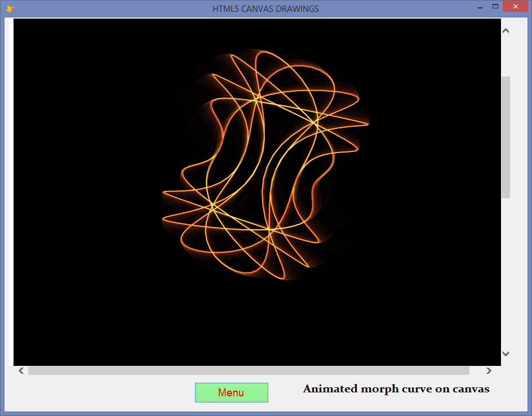Click the scroll-up arrow on vertical scrollbar
Image resolution: width=532 pixels, height=416 pixels.
point(506,30)
